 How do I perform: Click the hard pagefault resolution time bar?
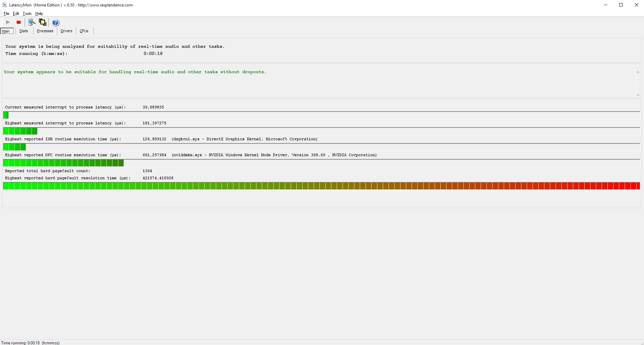tap(321, 186)
